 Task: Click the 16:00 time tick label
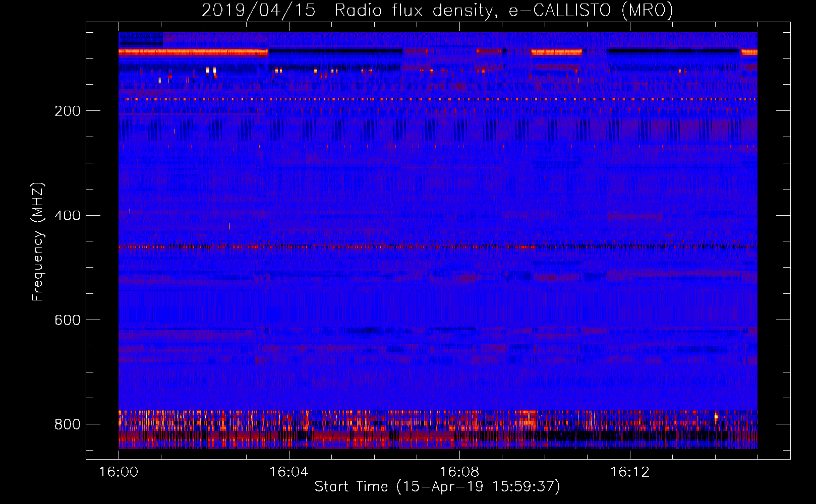point(119,472)
